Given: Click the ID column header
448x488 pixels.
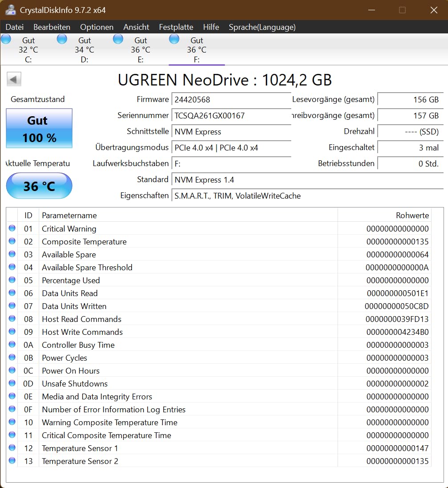Looking at the screenshot, I should point(29,216).
